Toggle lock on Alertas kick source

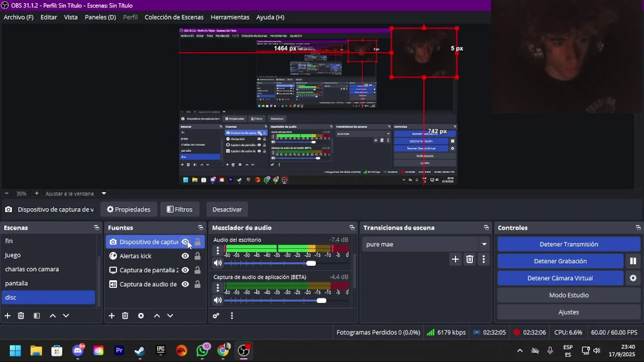197,256
